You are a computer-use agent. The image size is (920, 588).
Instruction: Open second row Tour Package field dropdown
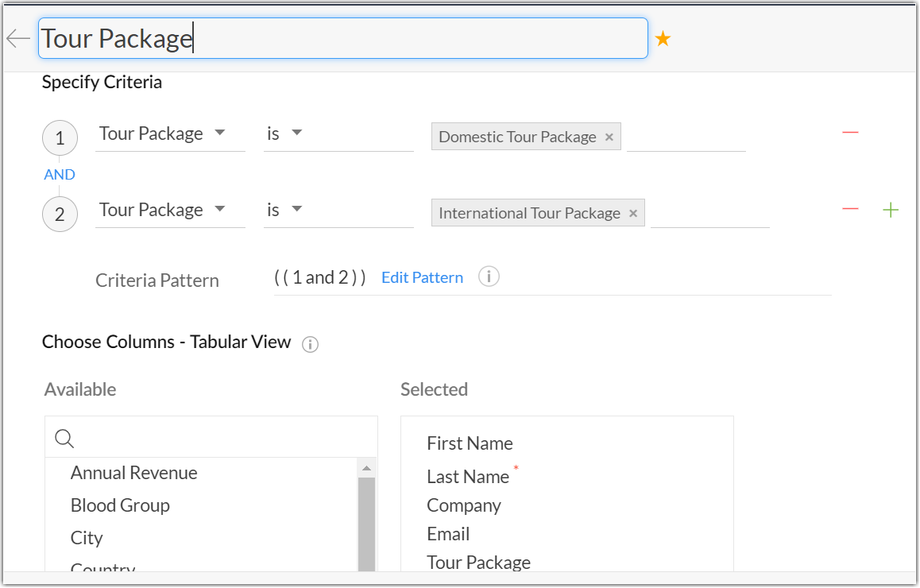(220, 209)
